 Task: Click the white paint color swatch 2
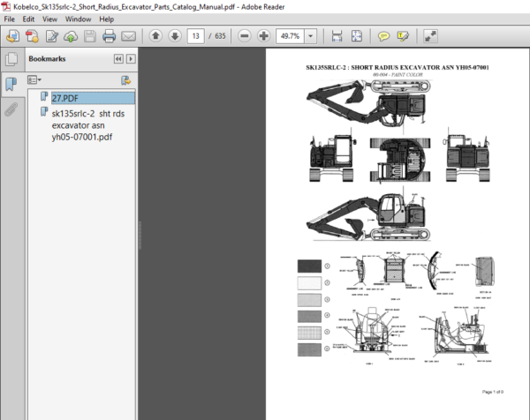click(309, 283)
